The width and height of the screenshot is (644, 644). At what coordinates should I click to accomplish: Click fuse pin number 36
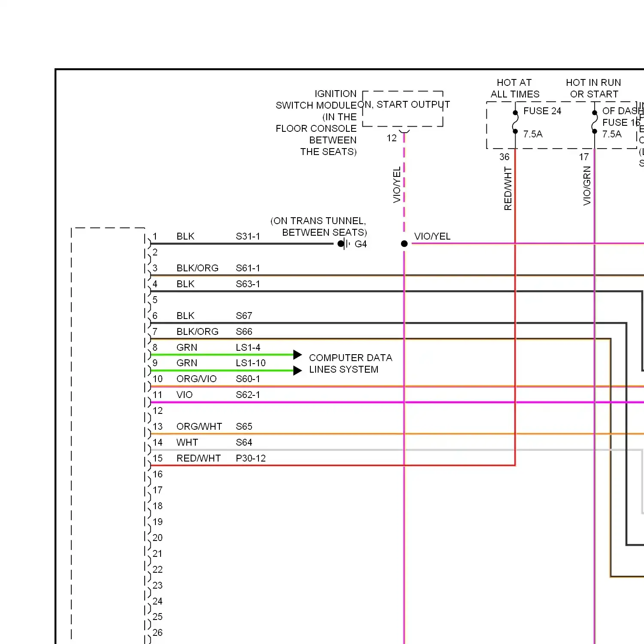tap(504, 157)
